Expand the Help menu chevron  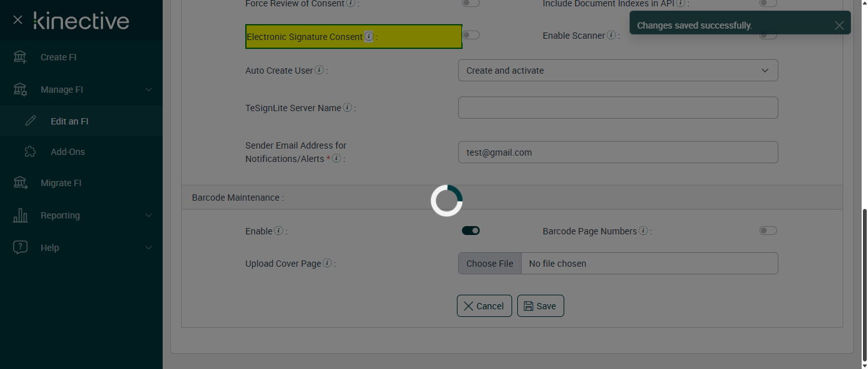[x=149, y=248]
